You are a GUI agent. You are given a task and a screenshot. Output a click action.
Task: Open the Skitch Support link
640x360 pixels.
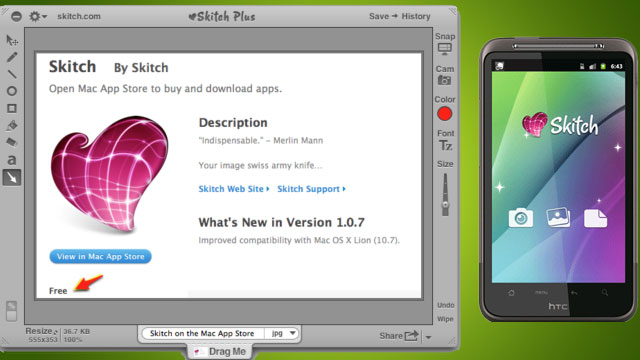(311, 189)
